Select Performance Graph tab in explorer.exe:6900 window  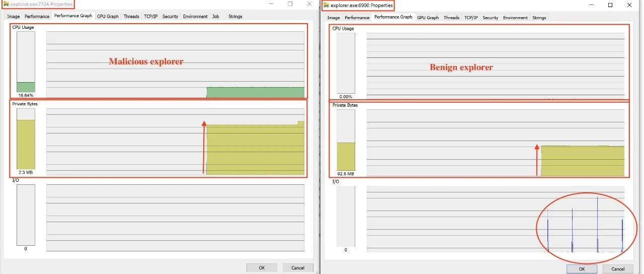click(x=393, y=17)
